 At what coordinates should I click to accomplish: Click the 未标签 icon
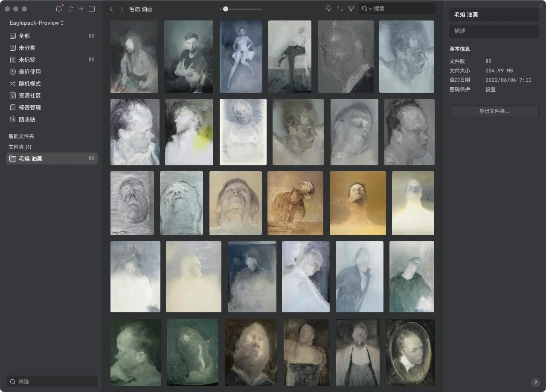coord(13,60)
